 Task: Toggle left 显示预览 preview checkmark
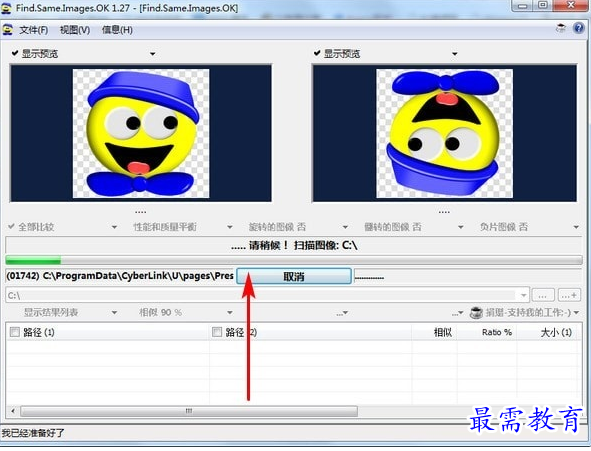tap(15, 53)
